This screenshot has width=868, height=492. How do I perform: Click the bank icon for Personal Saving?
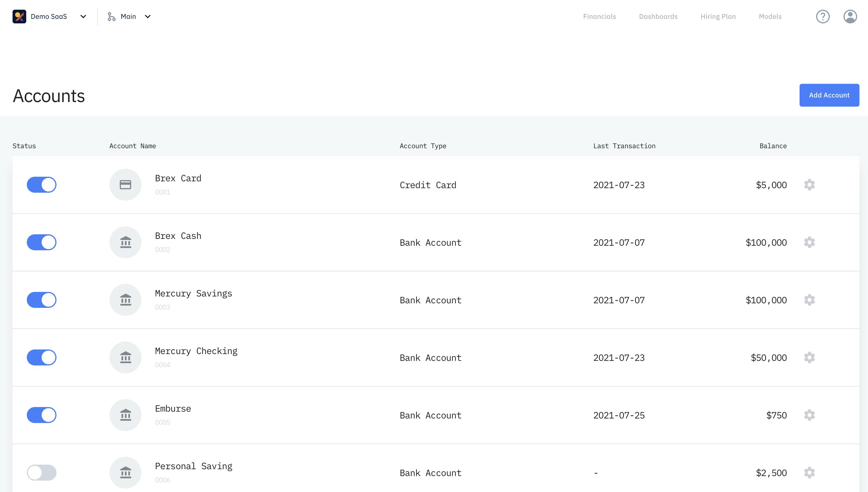pyautogui.click(x=125, y=473)
